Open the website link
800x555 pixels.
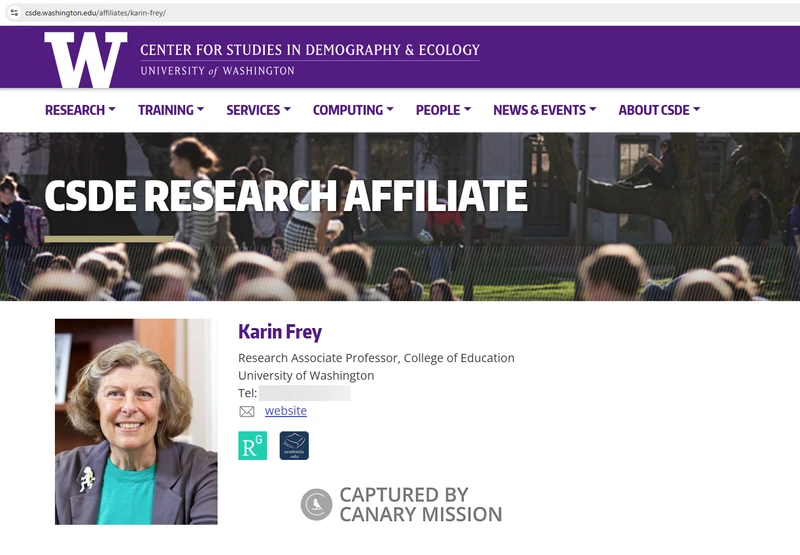point(286,411)
